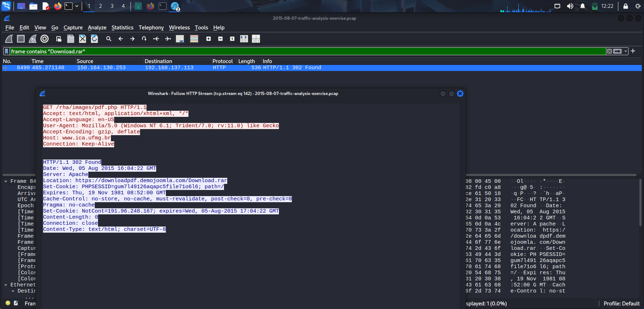Open the Kali applications menu
The image size is (644, 309).
click(x=6, y=6)
